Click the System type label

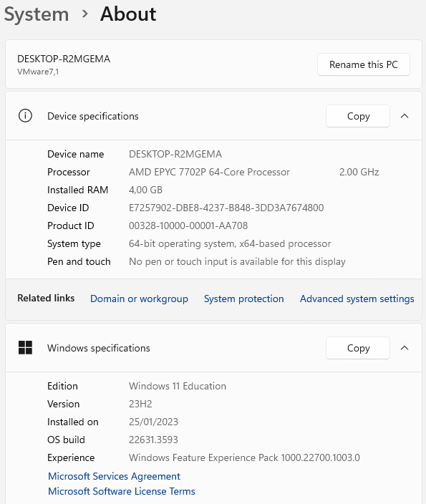click(x=74, y=243)
